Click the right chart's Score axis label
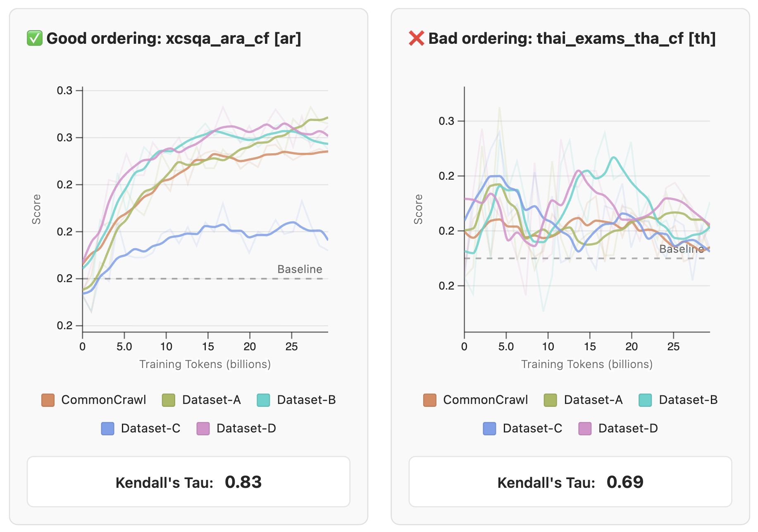This screenshot has height=532, width=758. [418, 209]
